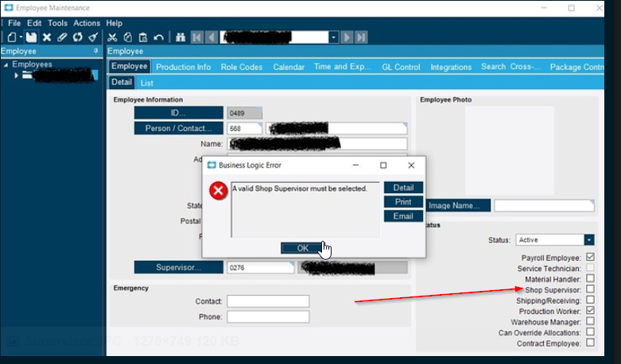Uncheck the Production Worker checkbox
The image size is (621, 364).
590,311
